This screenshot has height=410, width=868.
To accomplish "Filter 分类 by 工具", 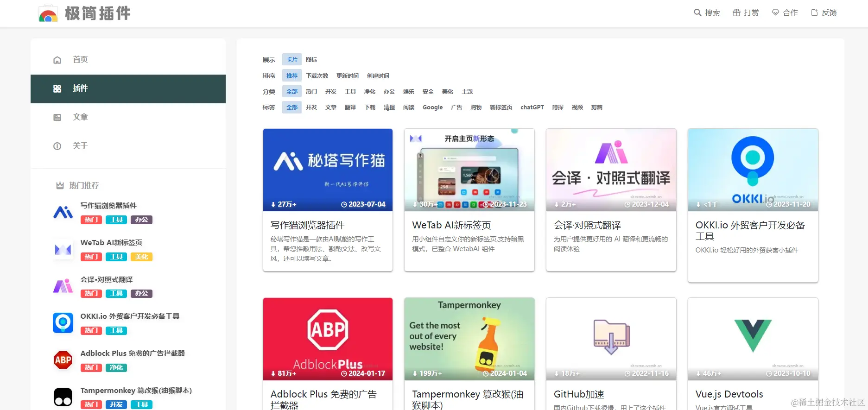I will 350,91.
